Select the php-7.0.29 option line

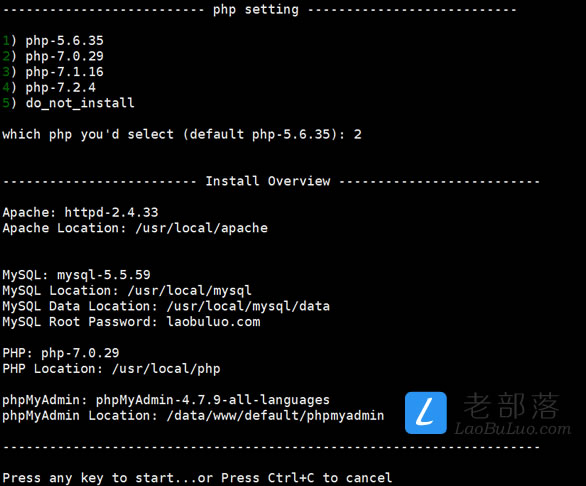pyautogui.click(x=53, y=56)
